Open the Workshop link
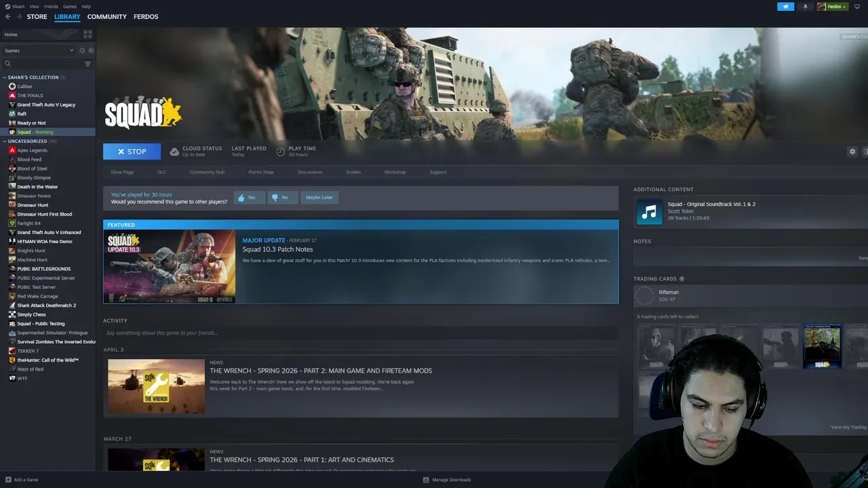Viewport: 868px width, 488px height. click(395, 172)
